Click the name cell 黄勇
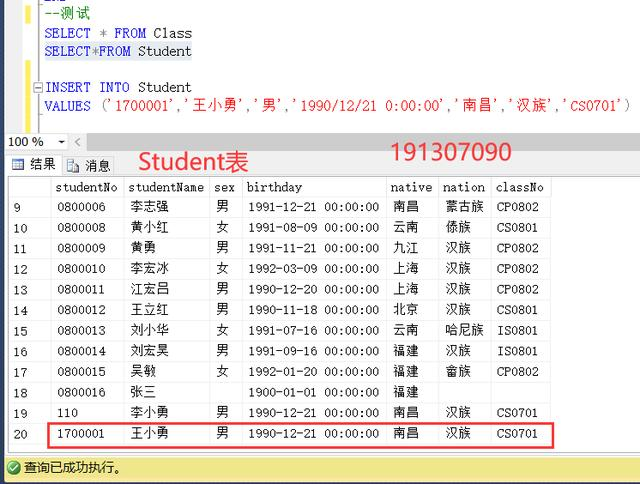This screenshot has height=484, width=640. (x=166, y=248)
